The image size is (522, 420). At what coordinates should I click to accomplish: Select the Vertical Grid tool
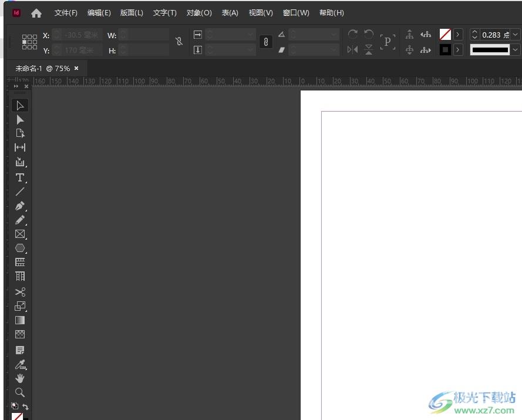coord(20,276)
